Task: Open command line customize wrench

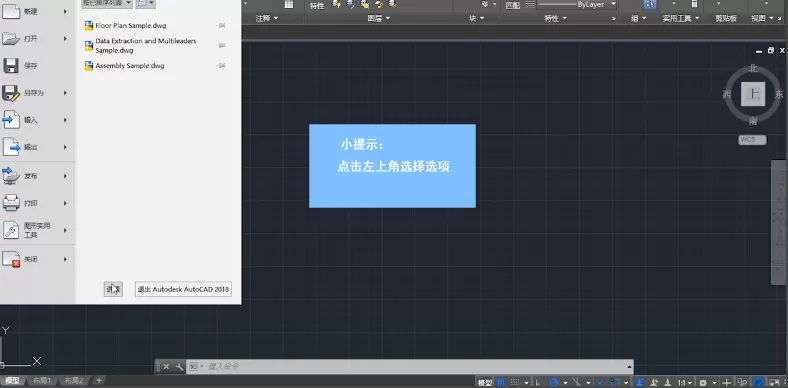Action: click(x=179, y=367)
